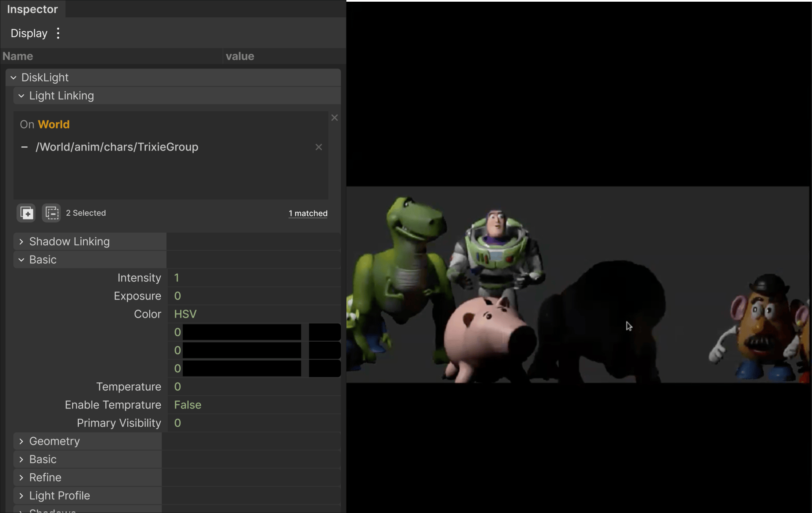
Task: Collapse the DiskLight section
Action: pyautogui.click(x=14, y=78)
